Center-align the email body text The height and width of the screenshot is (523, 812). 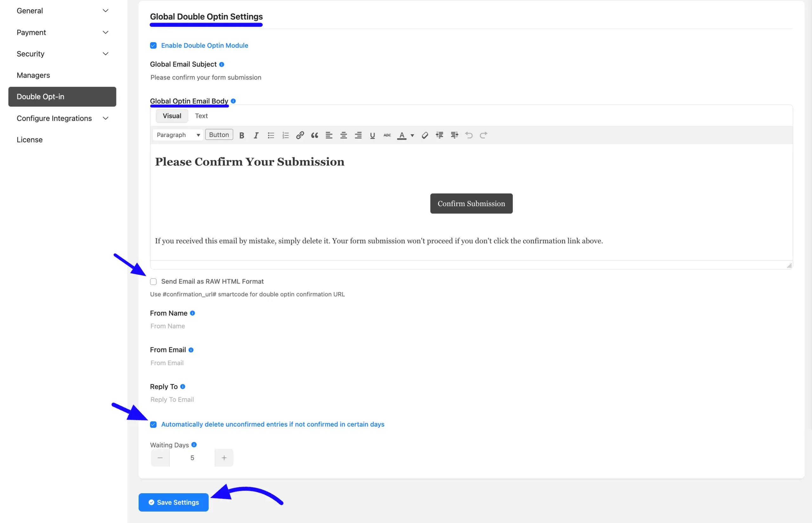(344, 135)
